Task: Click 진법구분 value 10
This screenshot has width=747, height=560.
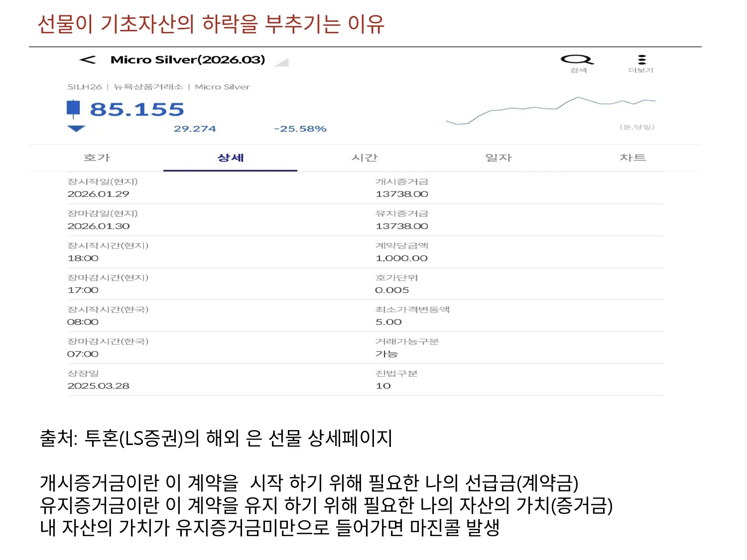Action: (383, 386)
